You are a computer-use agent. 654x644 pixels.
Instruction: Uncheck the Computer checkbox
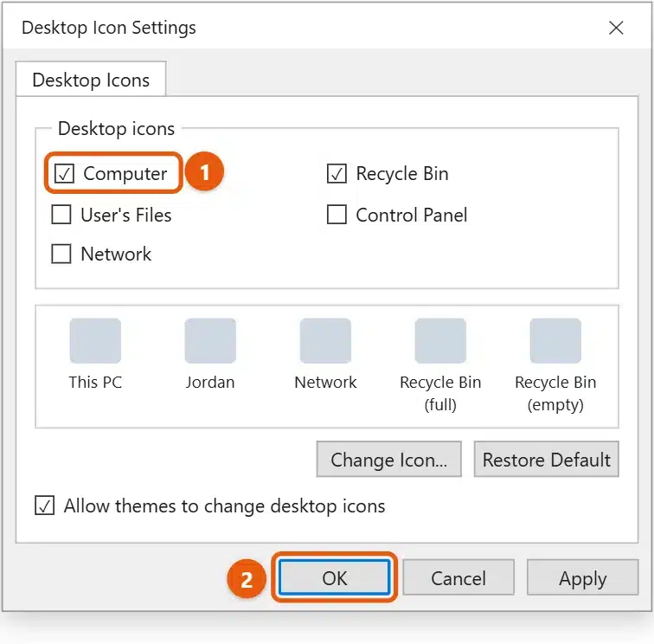65,174
